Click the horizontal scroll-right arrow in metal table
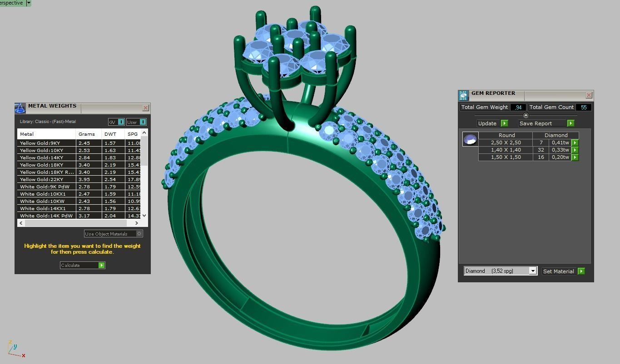The width and height of the screenshot is (620, 364). [x=136, y=223]
